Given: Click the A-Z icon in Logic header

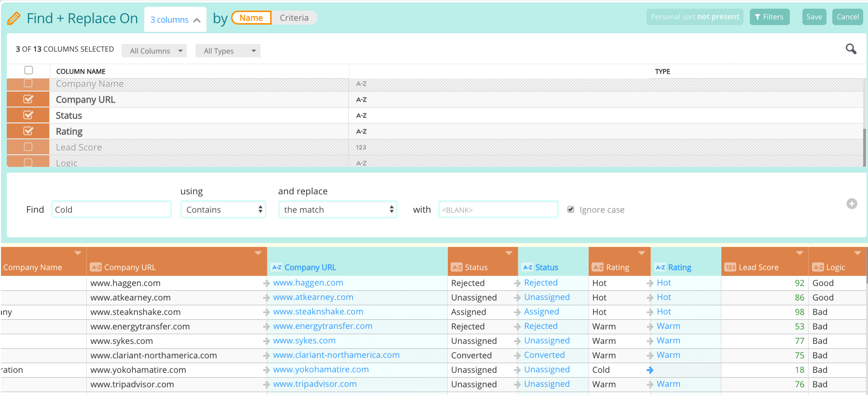Looking at the screenshot, I should 818,267.
